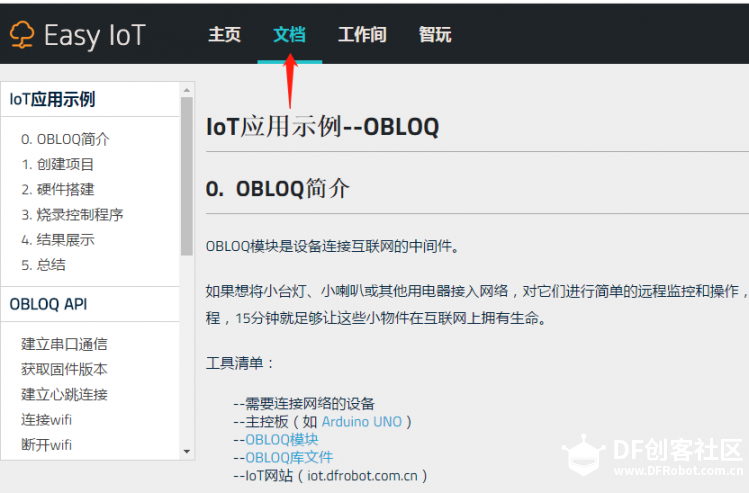Image resolution: width=749 pixels, height=493 pixels.
Task: Open sidebar item 1. 创建项目
Action: pos(57,164)
